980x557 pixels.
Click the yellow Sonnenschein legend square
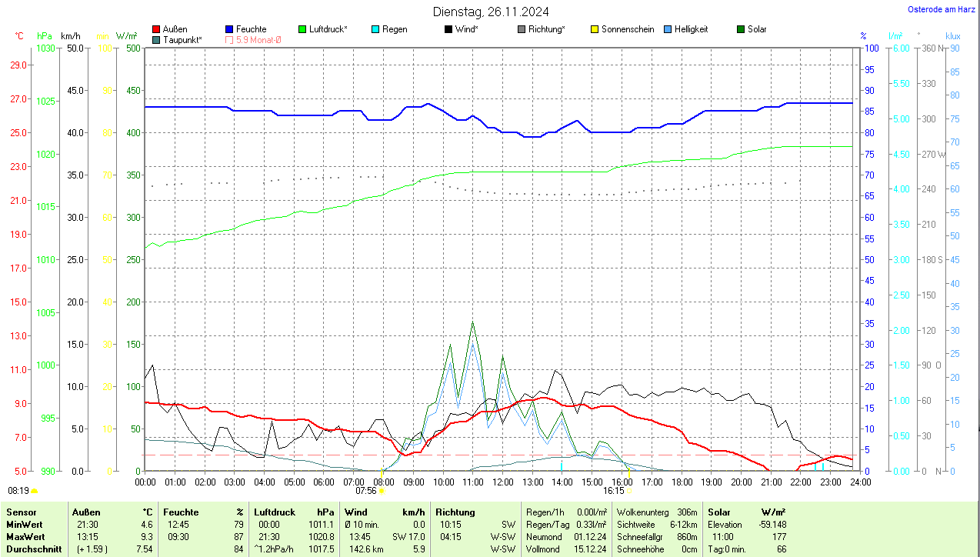595,29
